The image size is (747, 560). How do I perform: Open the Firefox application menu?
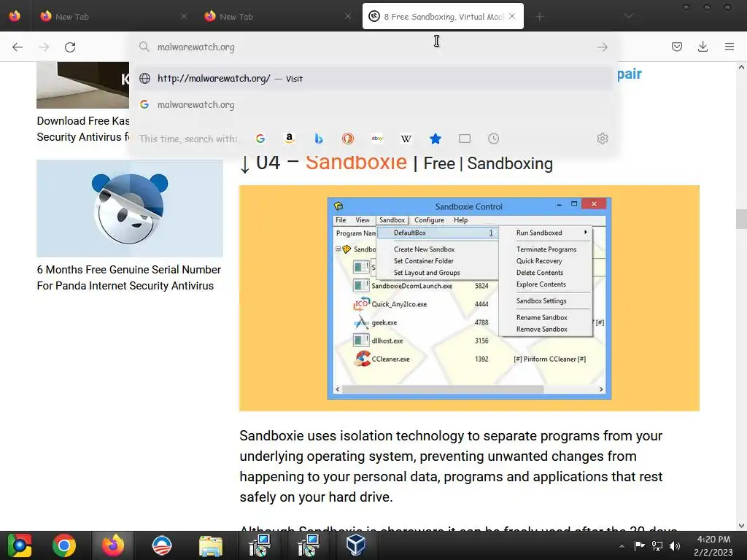[x=729, y=47]
